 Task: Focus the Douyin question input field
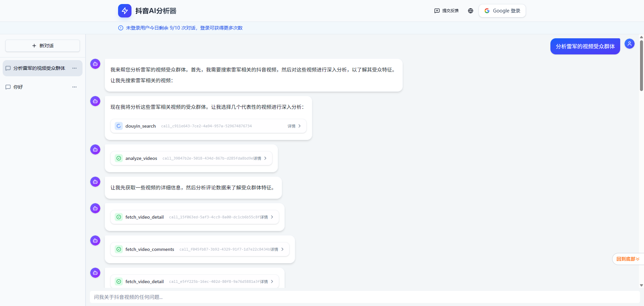pyautogui.click(x=364, y=297)
